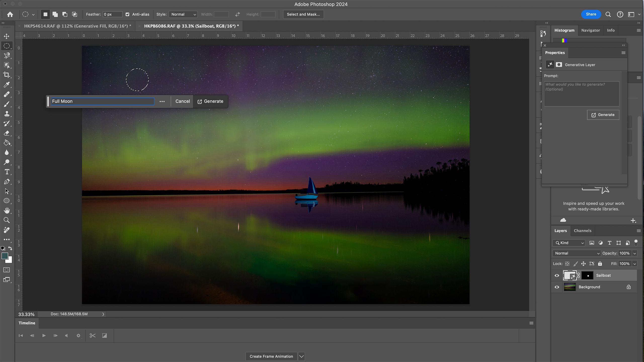Image resolution: width=644 pixels, height=362 pixels.
Task: Open the Layers panel menu
Action: [638, 231]
